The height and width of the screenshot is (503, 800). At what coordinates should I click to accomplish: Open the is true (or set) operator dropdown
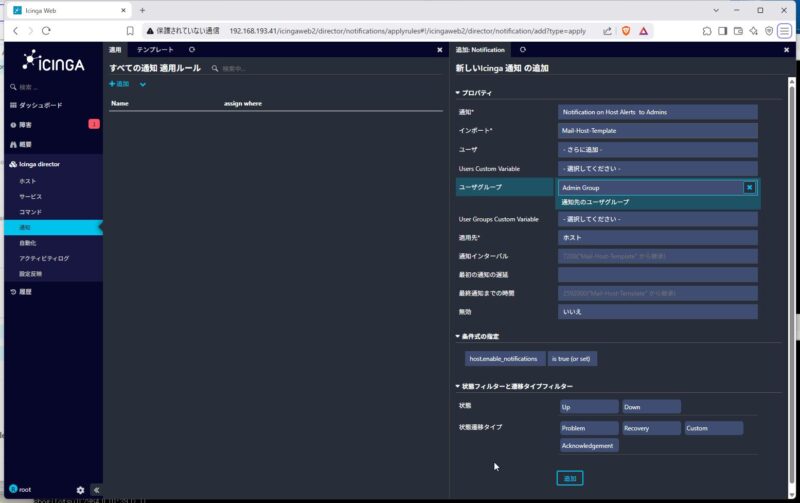(x=572, y=359)
